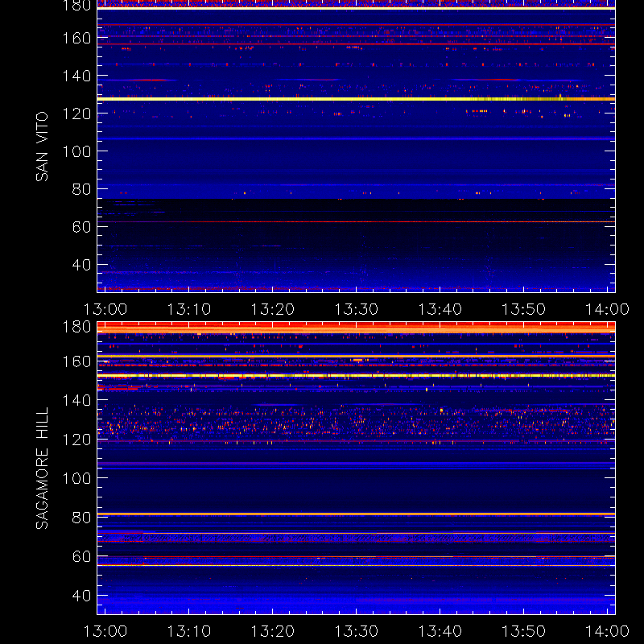Viewport: 644px width, 644px height.
Task: Pick the 100 tick label on Sagamore Hill axis
Action: pos(76,478)
